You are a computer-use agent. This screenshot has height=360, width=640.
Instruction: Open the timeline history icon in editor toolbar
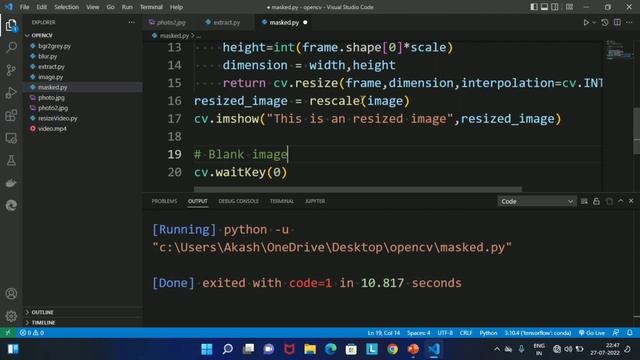tap(605, 22)
